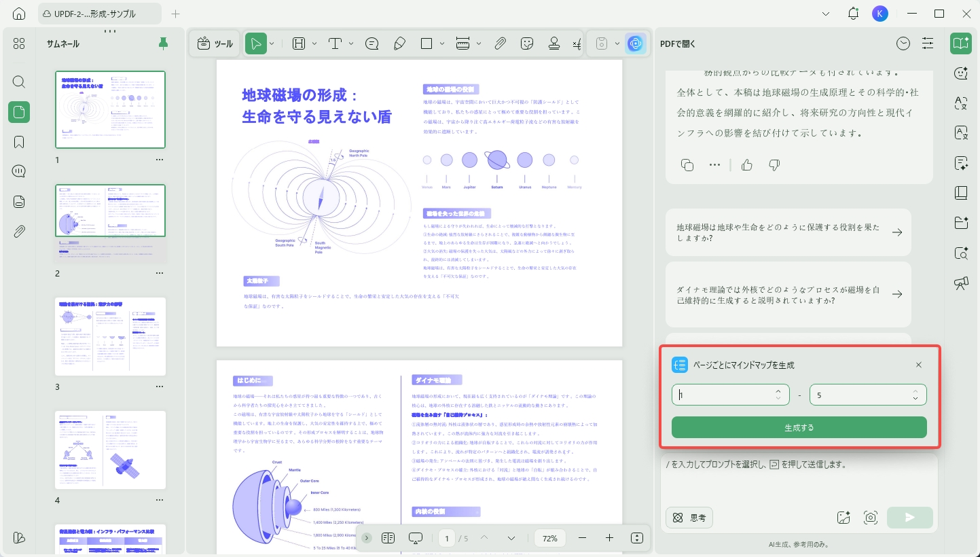Open more options for thumbnail page 2
Viewport: 980px width, 557px height.
pyautogui.click(x=160, y=273)
